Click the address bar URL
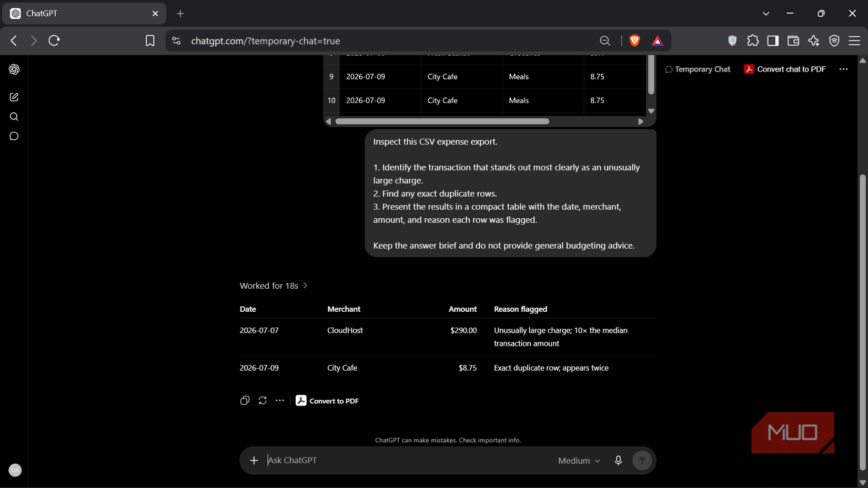868x488 pixels. [266, 40]
